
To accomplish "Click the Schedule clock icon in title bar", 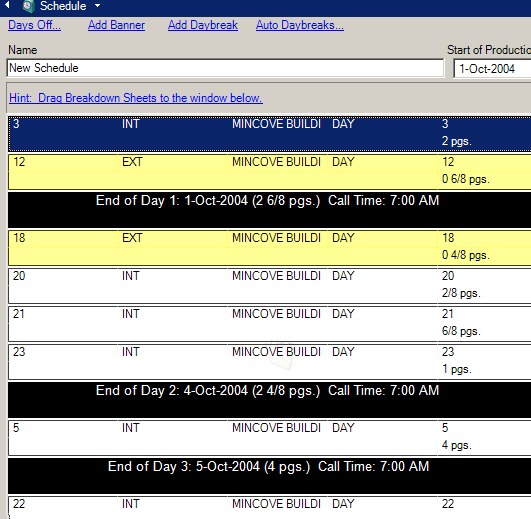I will pyautogui.click(x=28, y=6).
